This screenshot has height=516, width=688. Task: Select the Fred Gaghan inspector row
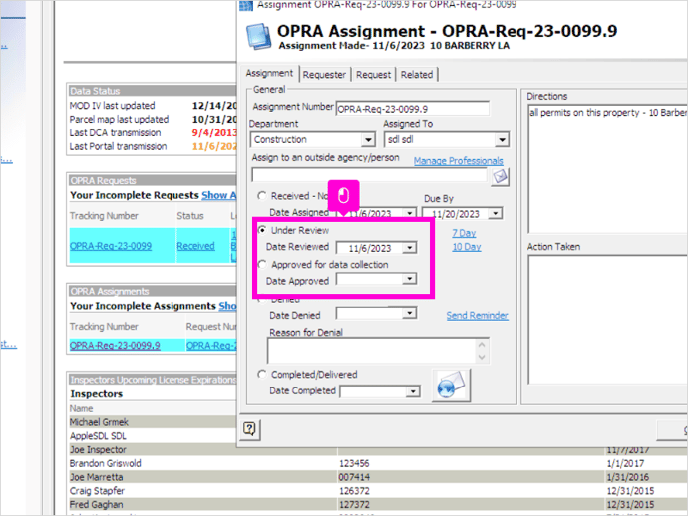[x=377, y=504]
